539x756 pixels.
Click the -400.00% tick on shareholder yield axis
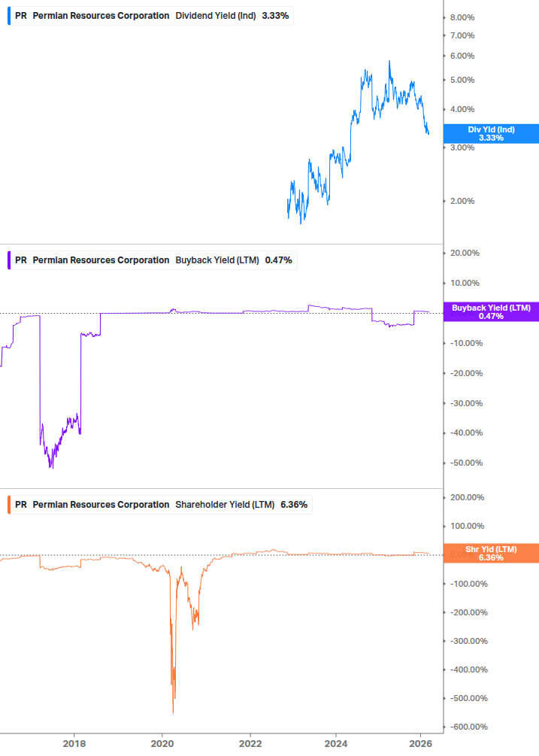pos(468,669)
